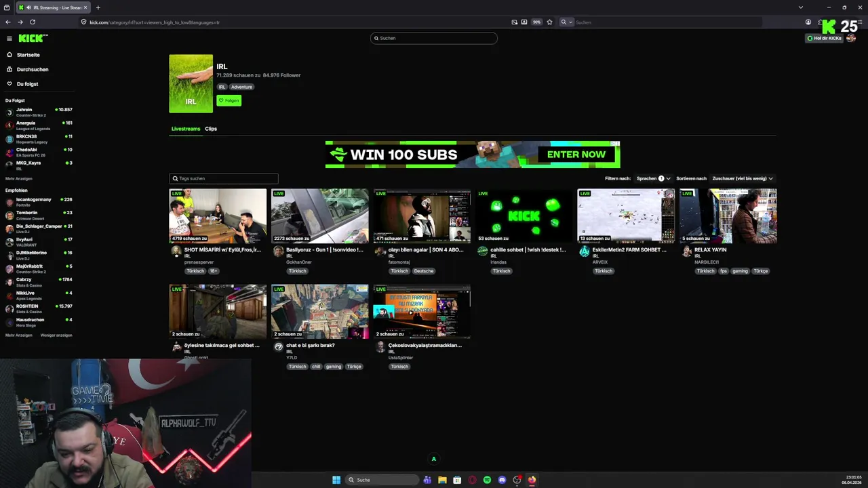Mute the tab via the speaker icon
868x488 pixels.
tap(28, 7)
